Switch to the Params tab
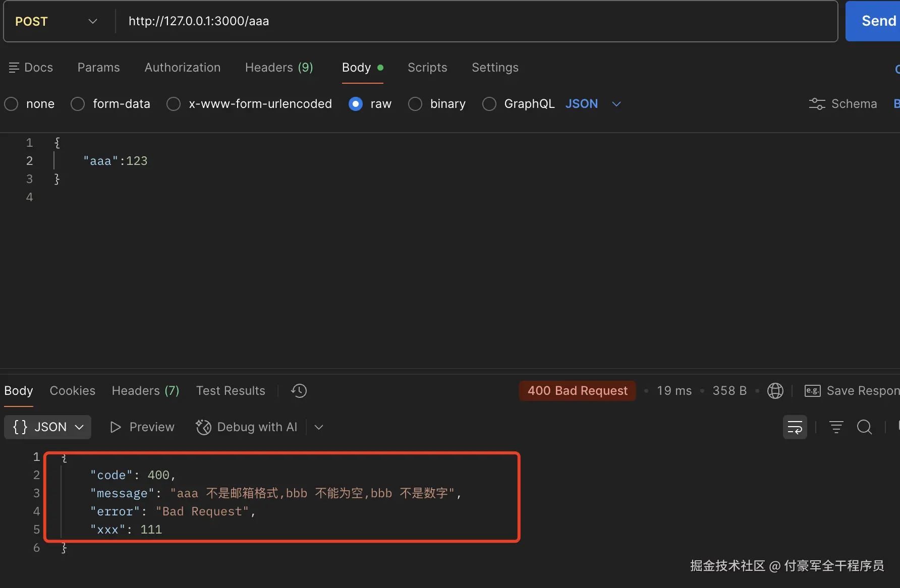 98,68
